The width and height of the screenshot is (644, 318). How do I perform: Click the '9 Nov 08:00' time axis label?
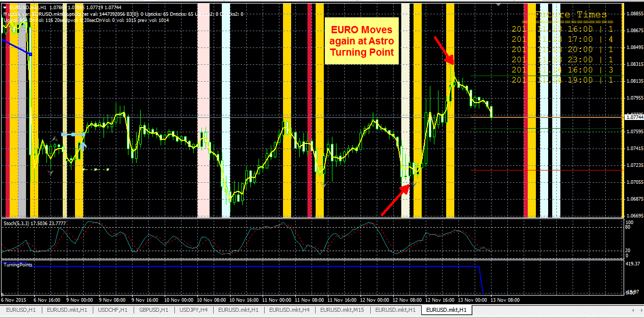pyautogui.click(x=112, y=300)
